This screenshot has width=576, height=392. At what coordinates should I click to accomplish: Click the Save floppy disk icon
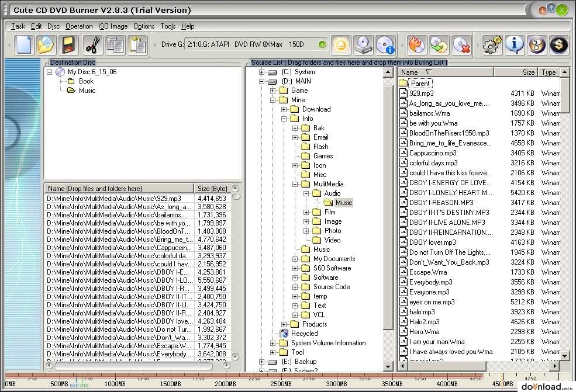coord(69,45)
